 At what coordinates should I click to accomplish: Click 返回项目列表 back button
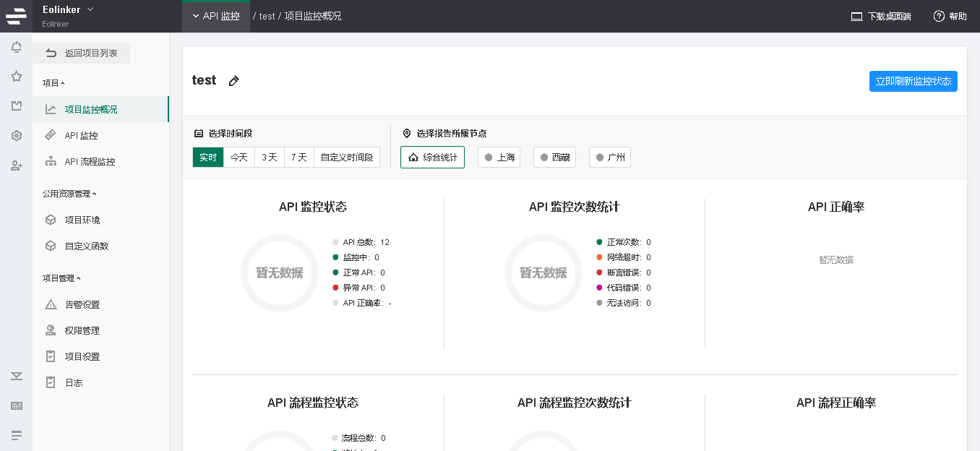82,53
